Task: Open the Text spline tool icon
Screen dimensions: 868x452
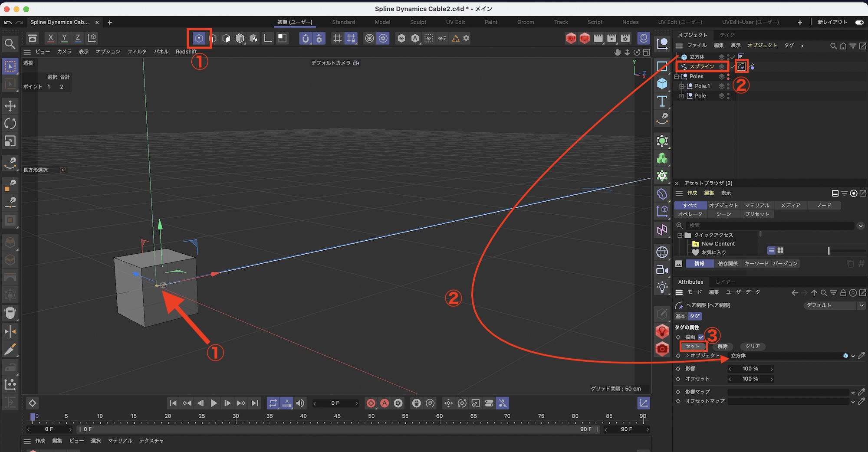Action: 662,101
